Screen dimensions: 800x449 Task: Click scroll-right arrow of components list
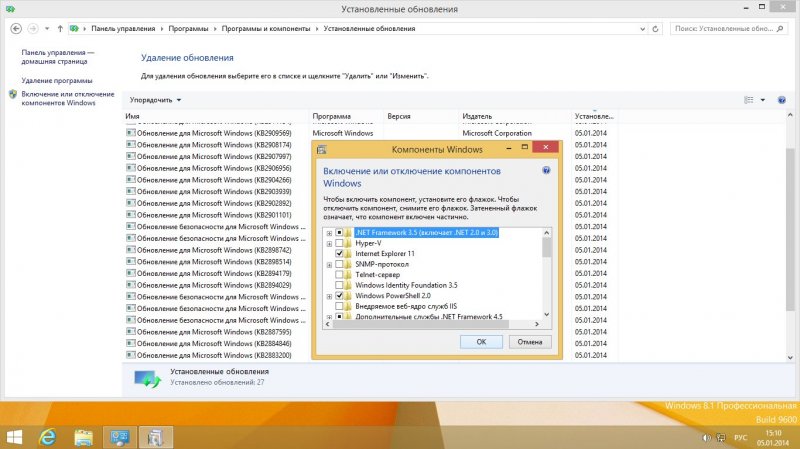(537, 324)
